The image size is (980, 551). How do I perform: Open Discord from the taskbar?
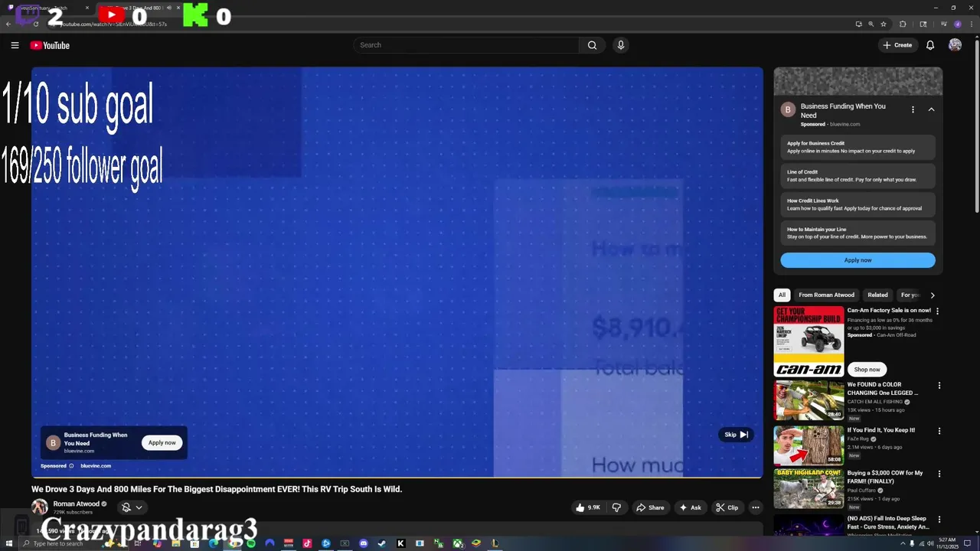364,543
